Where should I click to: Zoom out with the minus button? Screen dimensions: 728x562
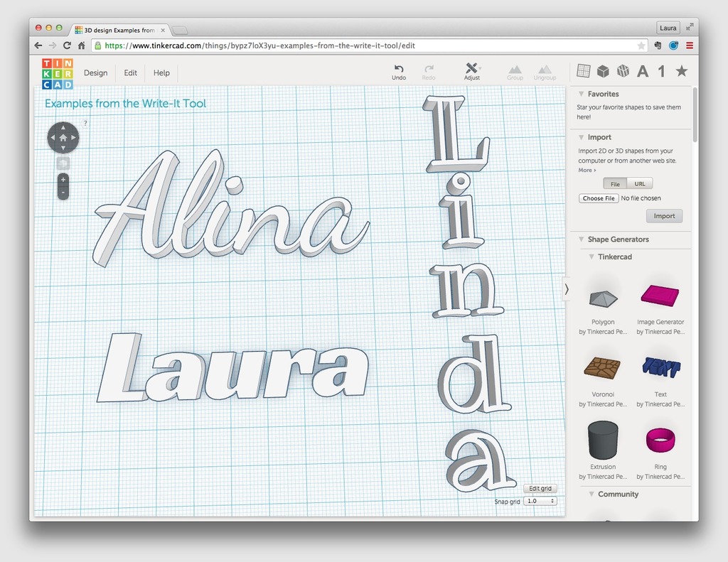[63, 193]
